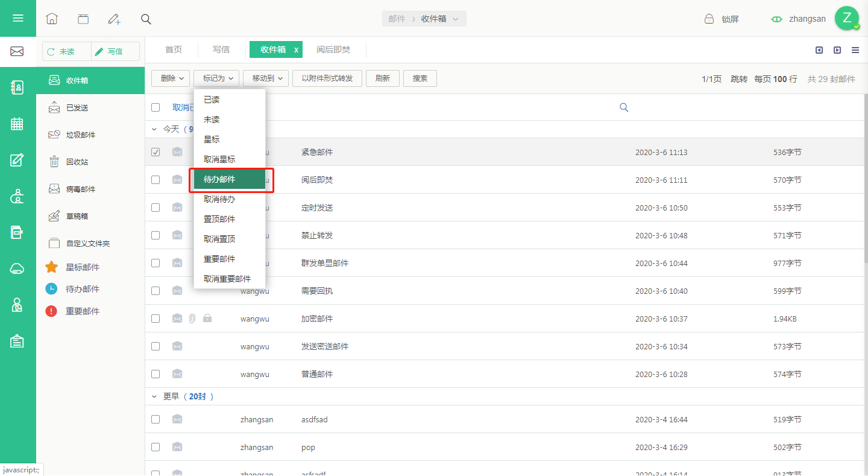
Task: Check the 普通邮件 checkbox
Action: coord(156,374)
